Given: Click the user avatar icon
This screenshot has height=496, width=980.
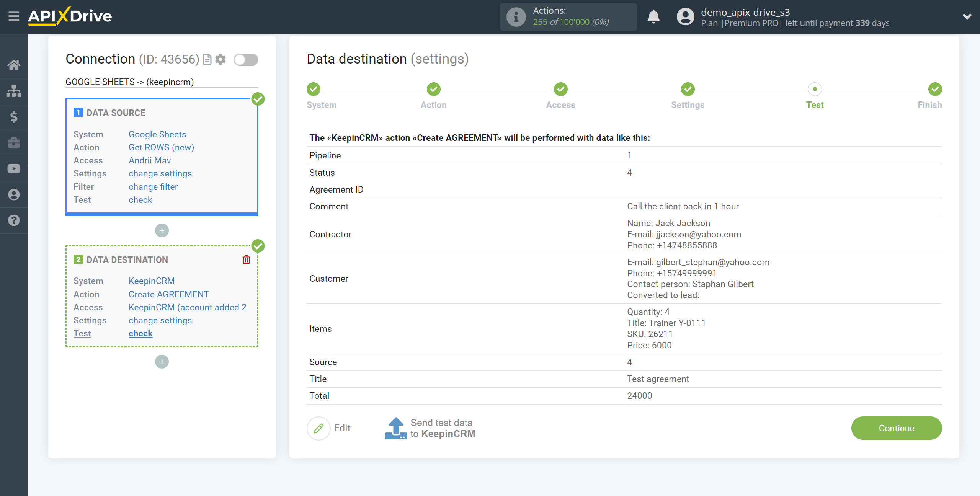Looking at the screenshot, I should [685, 17].
